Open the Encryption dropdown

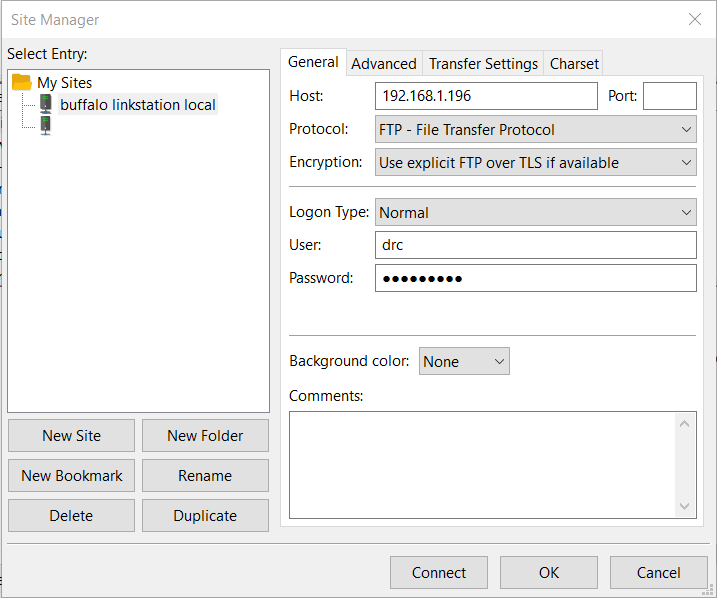[535, 162]
